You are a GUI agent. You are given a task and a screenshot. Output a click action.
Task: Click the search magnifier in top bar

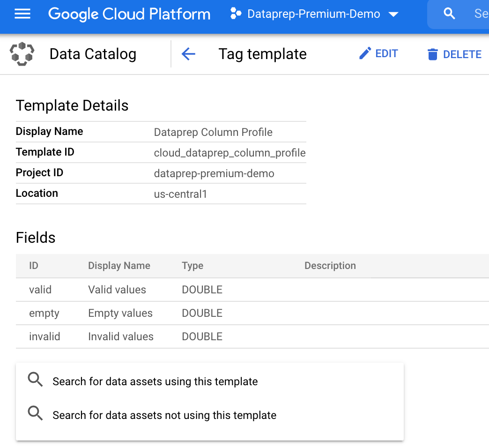(449, 14)
